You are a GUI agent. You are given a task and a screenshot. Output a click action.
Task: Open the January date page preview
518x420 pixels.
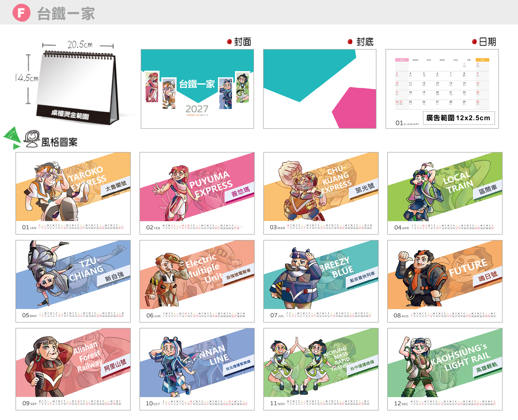pyautogui.click(x=442, y=89)
